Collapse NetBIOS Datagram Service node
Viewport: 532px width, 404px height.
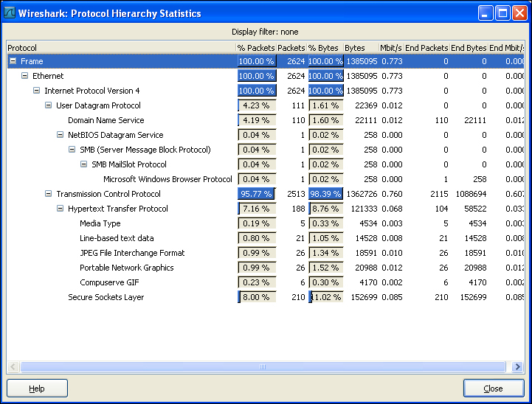[x=60, y=135]
